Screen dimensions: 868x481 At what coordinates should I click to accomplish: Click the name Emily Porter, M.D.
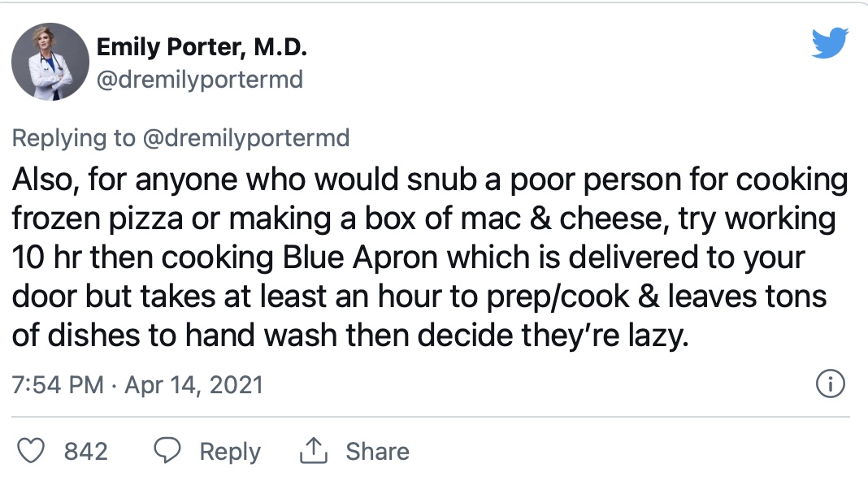[x=202, y=47]
